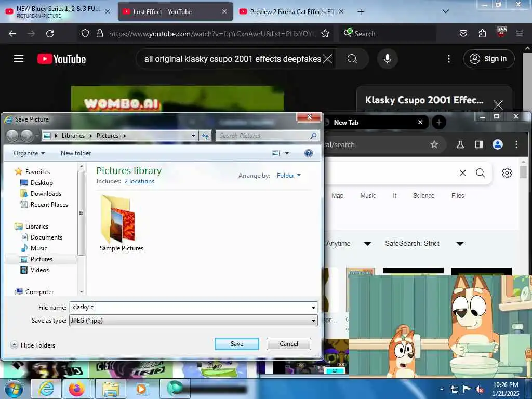This screenshot has width=532, height=399.
Task: Open the Firefox Pocket save icon
Action: [463, 33]
